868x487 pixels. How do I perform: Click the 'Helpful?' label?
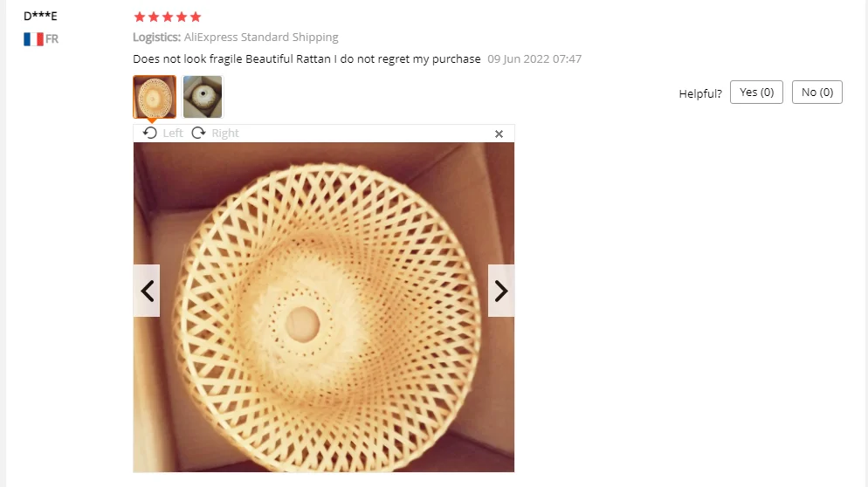[700, 93]
